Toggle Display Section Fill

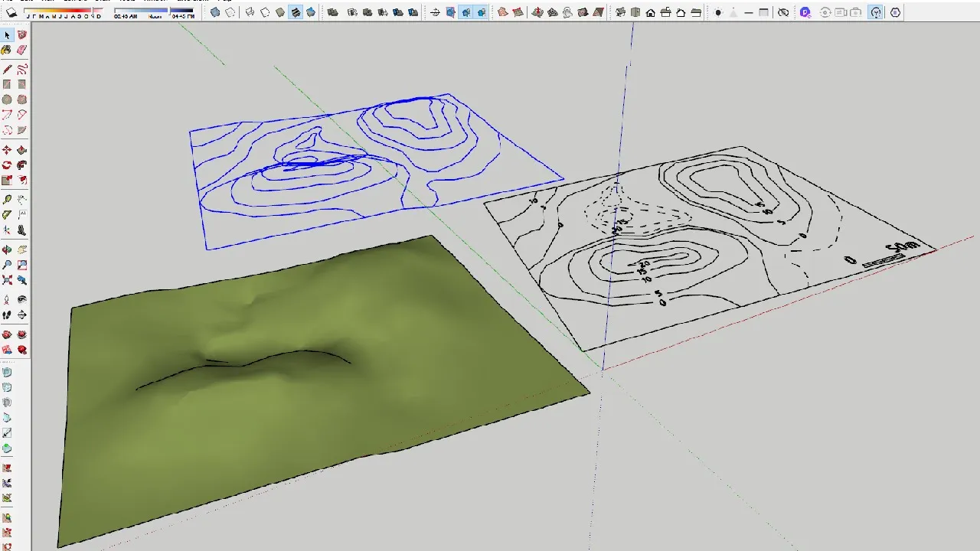(x=481, y=12)
